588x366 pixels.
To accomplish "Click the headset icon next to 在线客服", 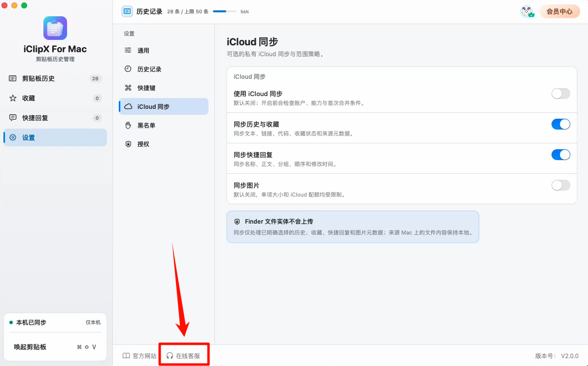I will click(170, 356).
